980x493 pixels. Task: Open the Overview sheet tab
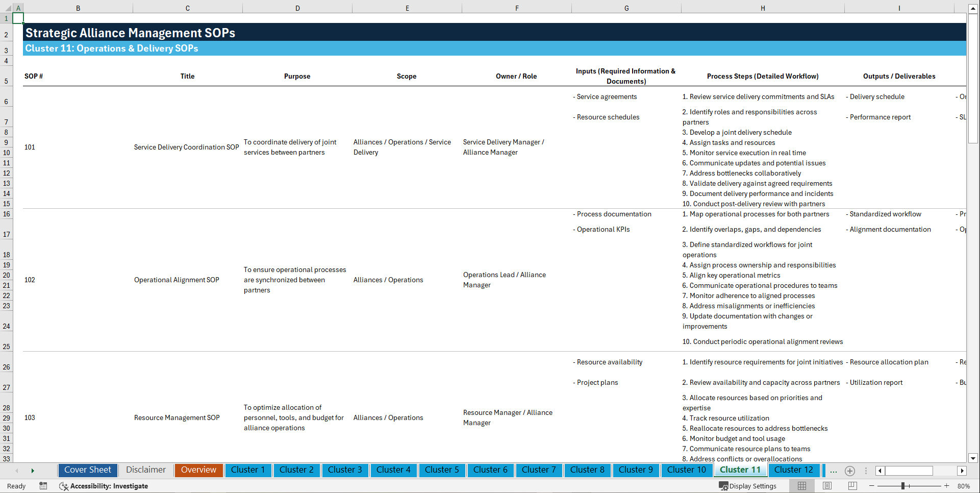click(x=198, y=470)
